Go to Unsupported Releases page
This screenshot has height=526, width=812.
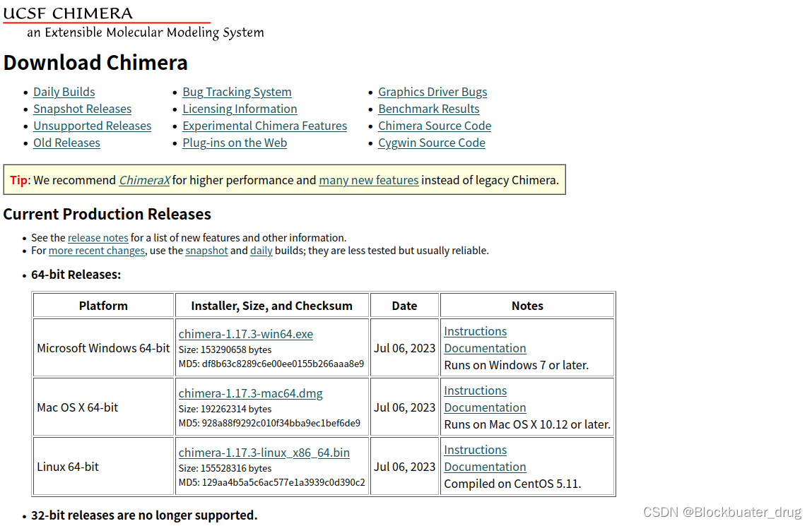coord(92,126)
